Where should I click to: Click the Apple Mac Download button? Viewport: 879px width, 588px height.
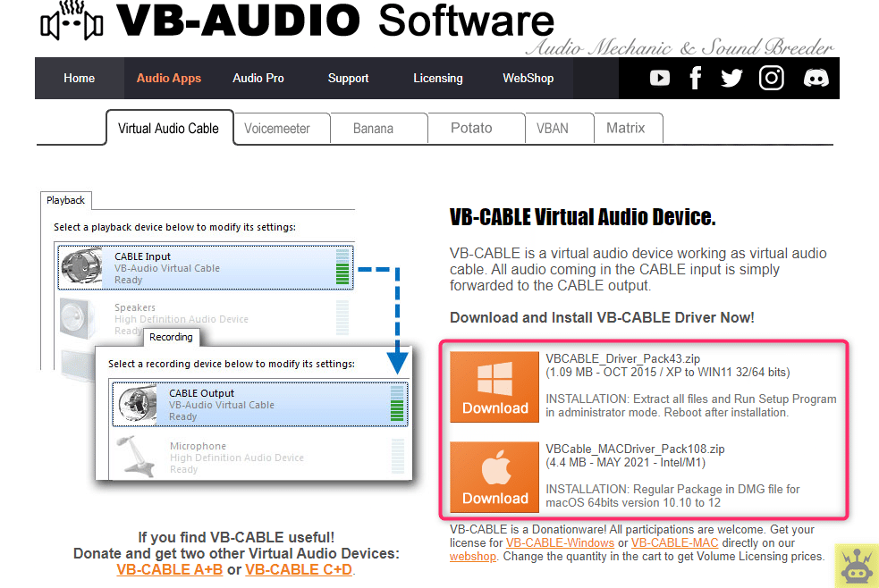pos(494,477)
